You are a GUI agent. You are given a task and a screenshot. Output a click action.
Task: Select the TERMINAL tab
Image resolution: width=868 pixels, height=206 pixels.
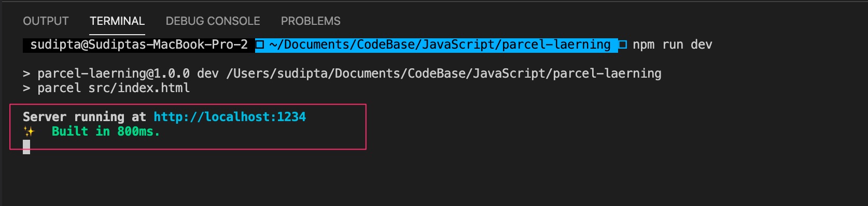click(x=117, y=21)
